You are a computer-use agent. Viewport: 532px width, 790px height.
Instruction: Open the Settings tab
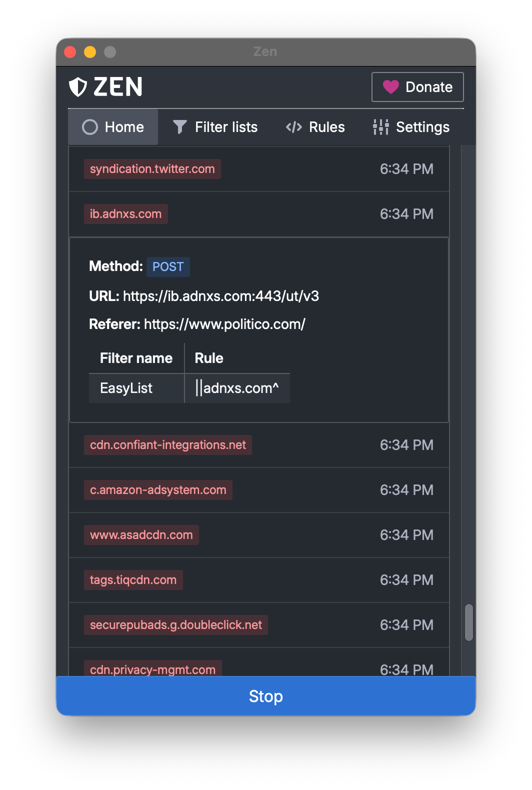[x=411, y=127]
